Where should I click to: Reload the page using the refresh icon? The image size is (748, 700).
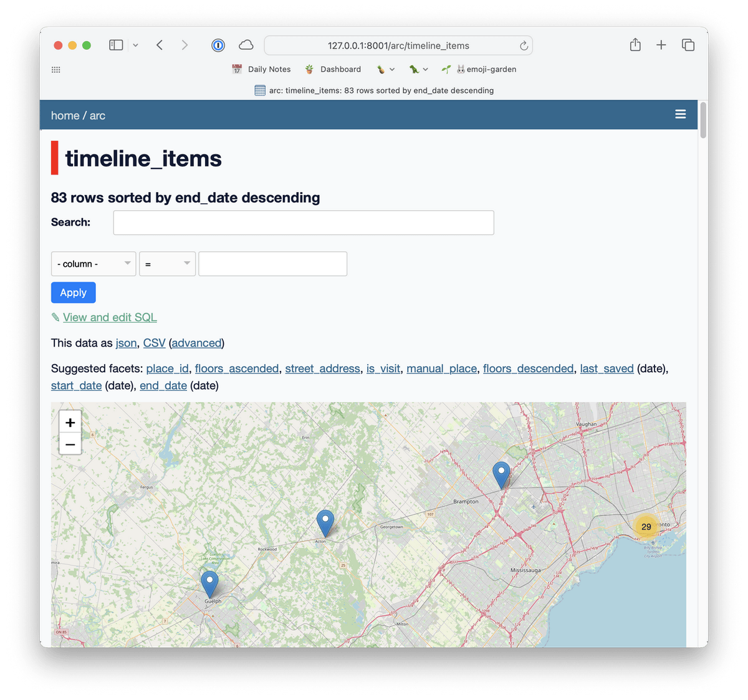pyautogui.click(x=524, y=46)
